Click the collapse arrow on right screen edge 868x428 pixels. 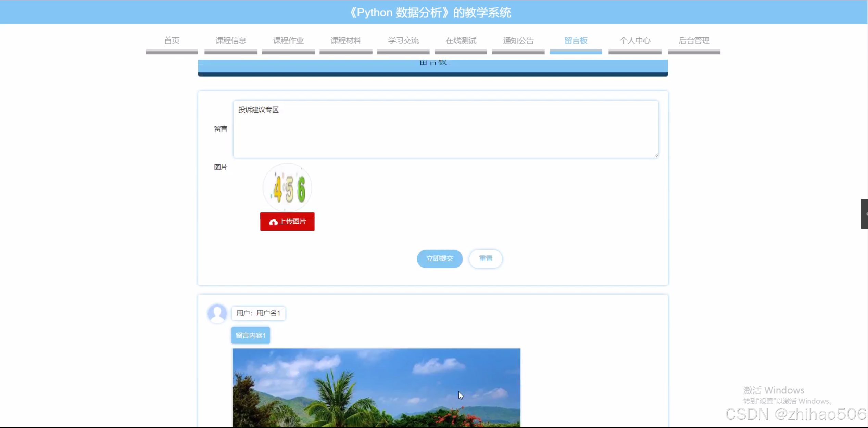864,213
